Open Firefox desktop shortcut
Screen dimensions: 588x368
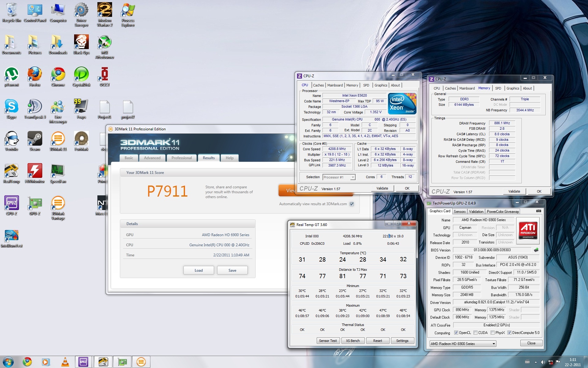click(x=35, y=77)
